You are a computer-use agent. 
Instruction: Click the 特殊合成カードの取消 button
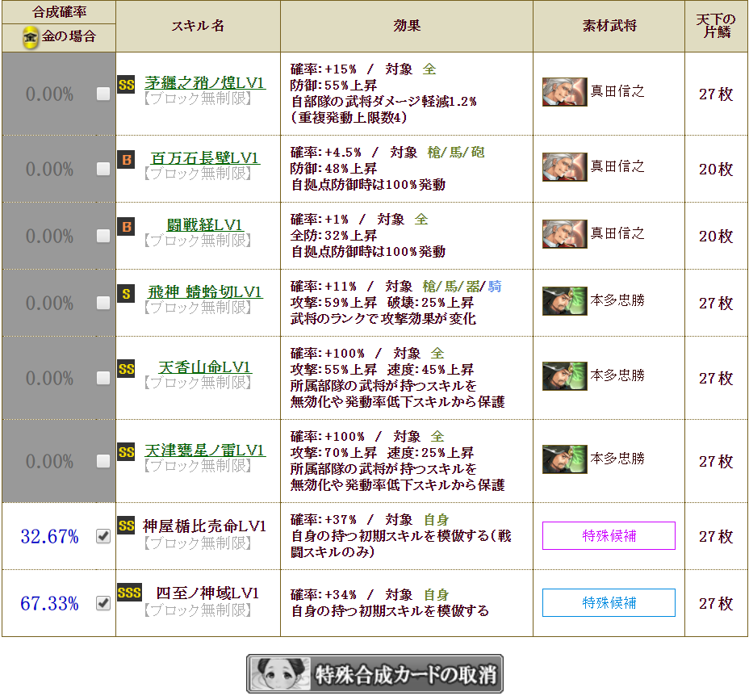coord(375,673)
